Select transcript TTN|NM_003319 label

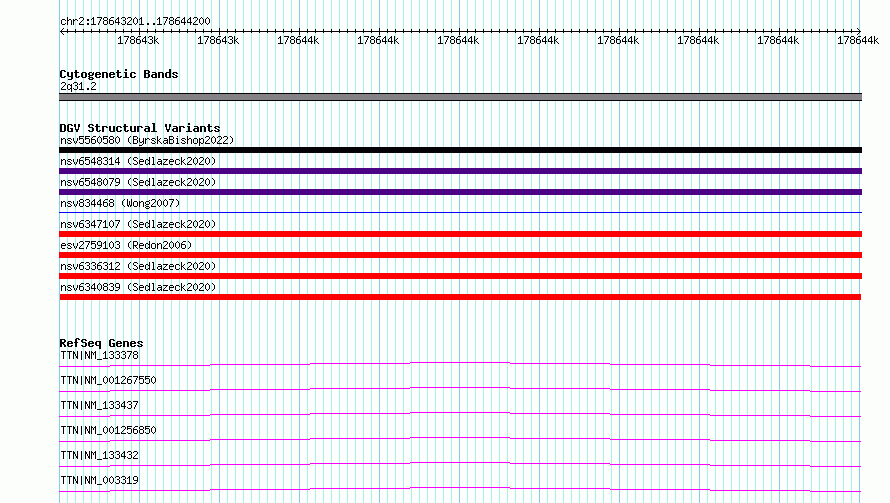[99, 480]
